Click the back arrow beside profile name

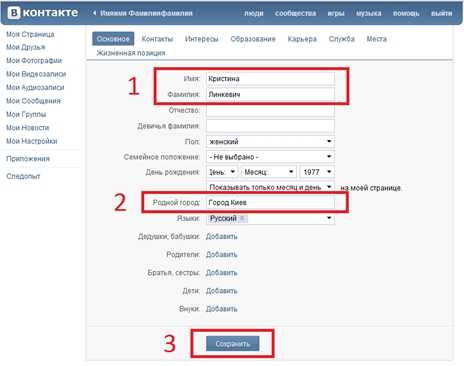[x=94, y=13]
